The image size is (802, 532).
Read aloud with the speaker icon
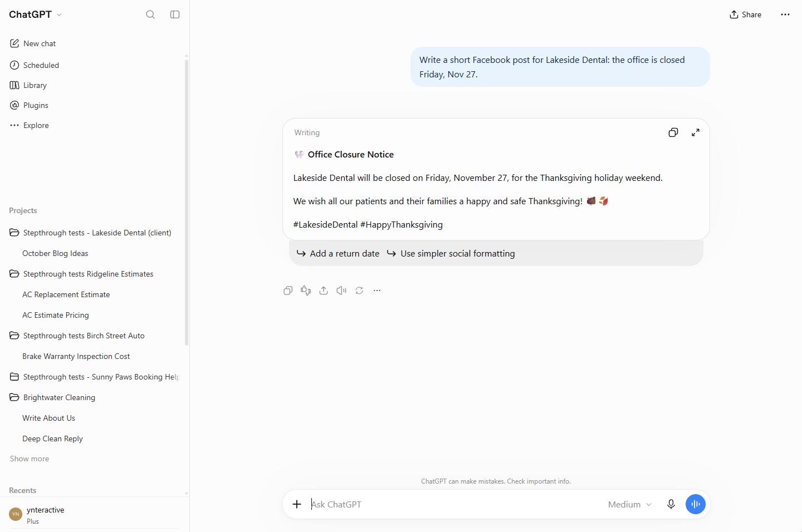(x=341, y=290)
